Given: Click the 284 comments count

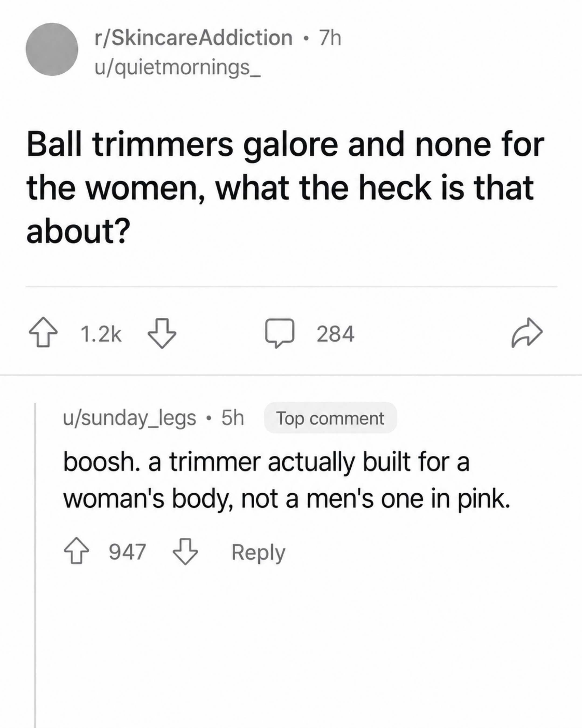Looking at the screenshot, I should coord(335,334).
